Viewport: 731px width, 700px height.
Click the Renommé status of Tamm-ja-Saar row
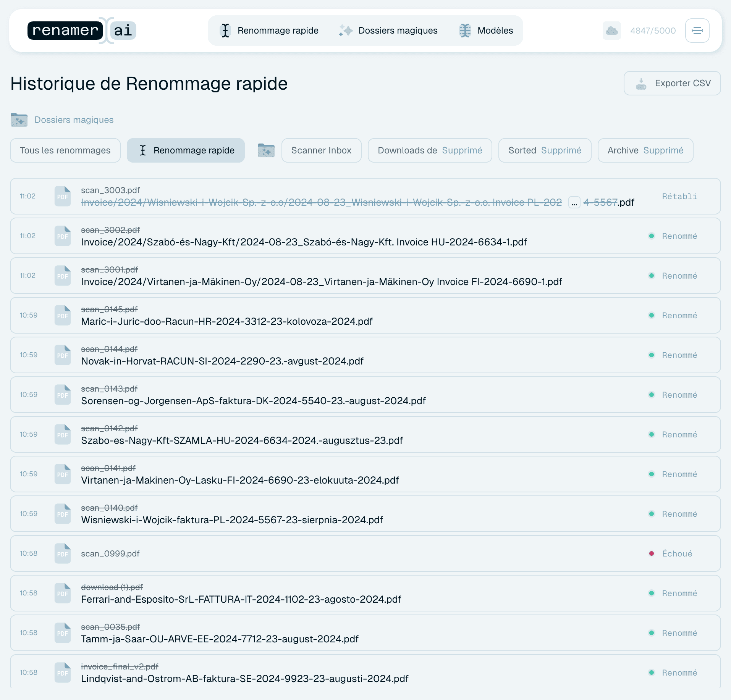(x=679, y=633)
